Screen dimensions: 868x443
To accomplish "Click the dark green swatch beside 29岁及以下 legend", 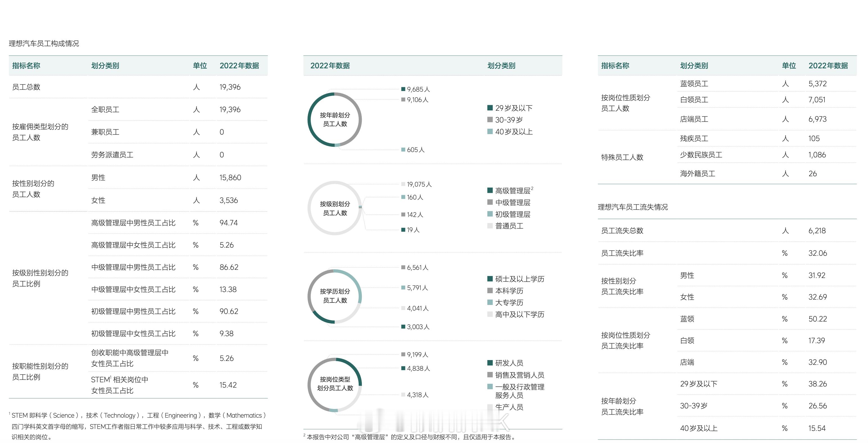I will [490, 108].
